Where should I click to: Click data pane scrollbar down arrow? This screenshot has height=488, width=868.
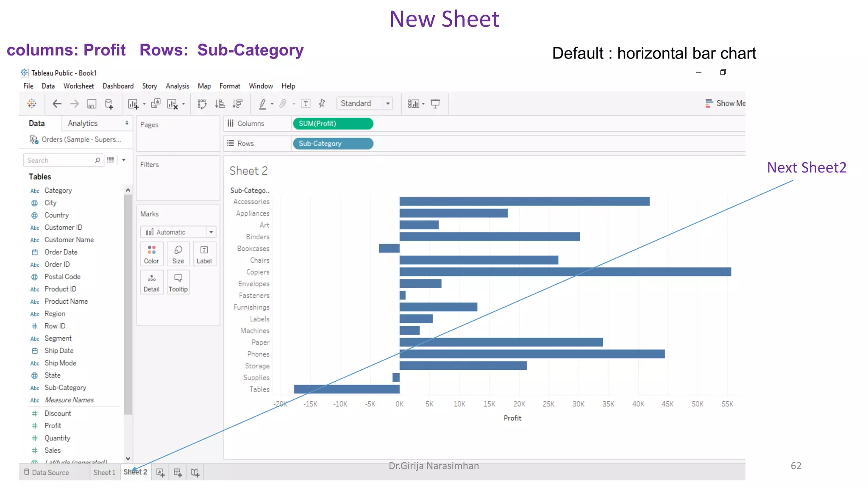128,458
